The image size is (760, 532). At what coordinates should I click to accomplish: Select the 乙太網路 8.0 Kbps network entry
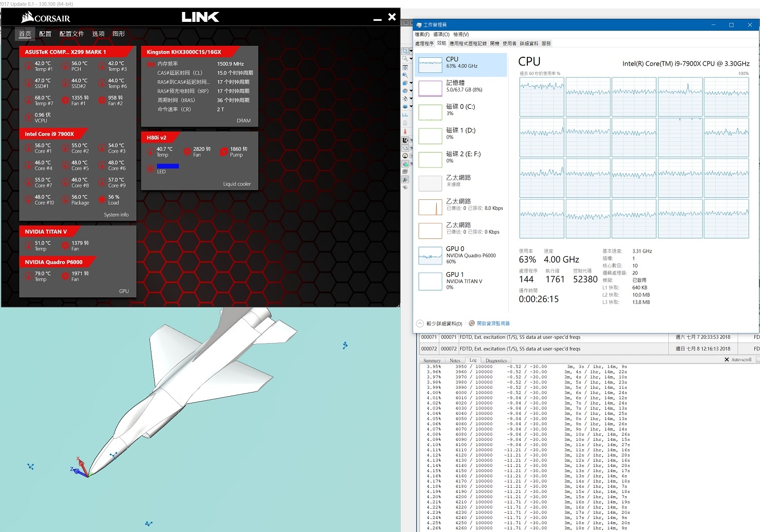point(461,207)
